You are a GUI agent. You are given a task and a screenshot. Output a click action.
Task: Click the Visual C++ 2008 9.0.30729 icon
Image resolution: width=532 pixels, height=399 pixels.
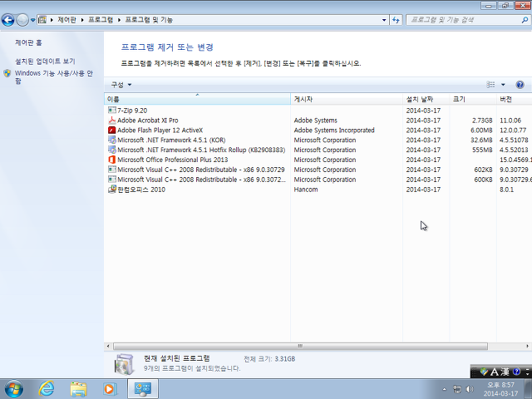(111, 170)
